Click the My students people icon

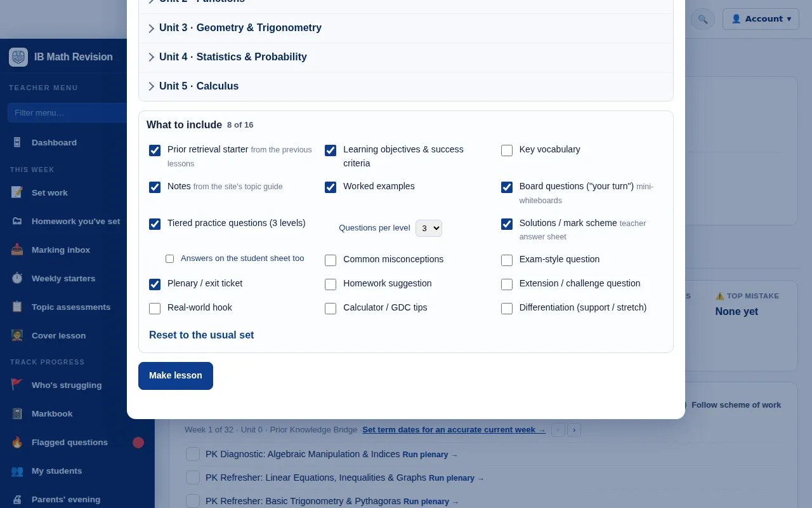coord(17,471)
